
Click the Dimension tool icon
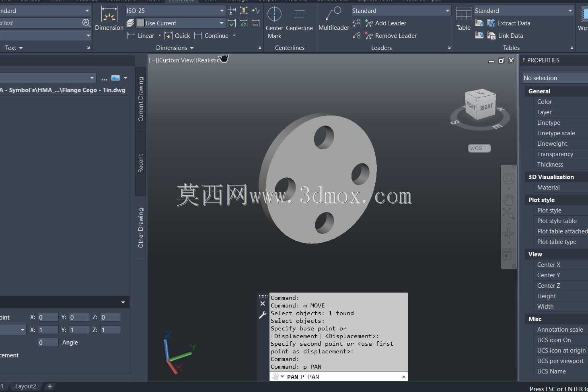[x=109, y=14]
